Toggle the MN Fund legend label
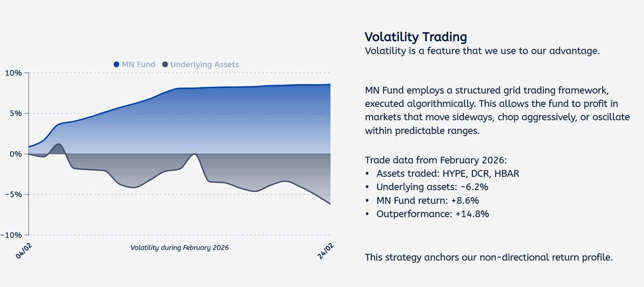Image resolution: width=644 pixels, height=287 pixels. (139, 64)
